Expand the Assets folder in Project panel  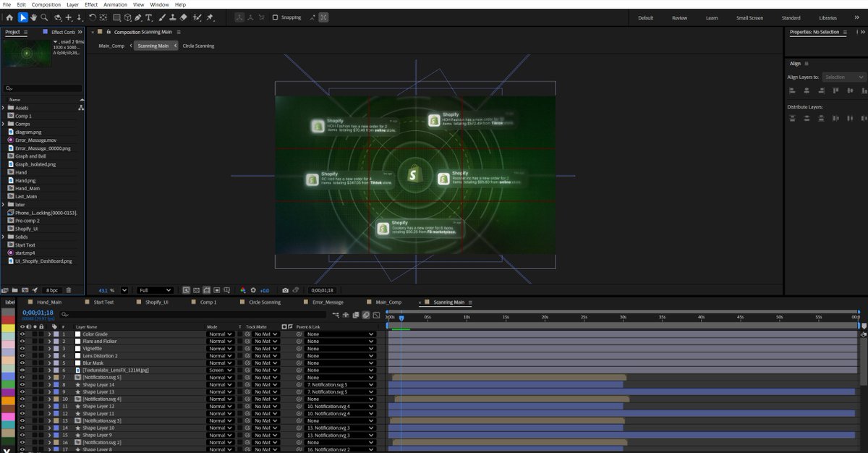tap(4, 108)
